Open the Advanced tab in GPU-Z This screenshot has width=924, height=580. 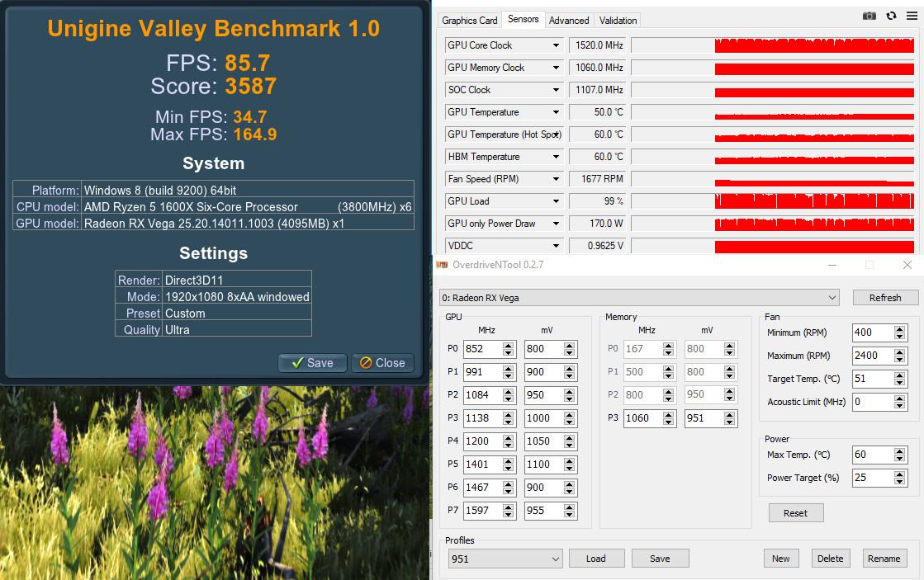click(x=569, y=21)
